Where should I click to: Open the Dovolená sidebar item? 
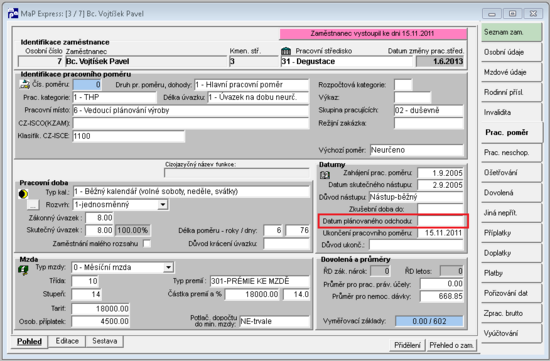[511, 193]
